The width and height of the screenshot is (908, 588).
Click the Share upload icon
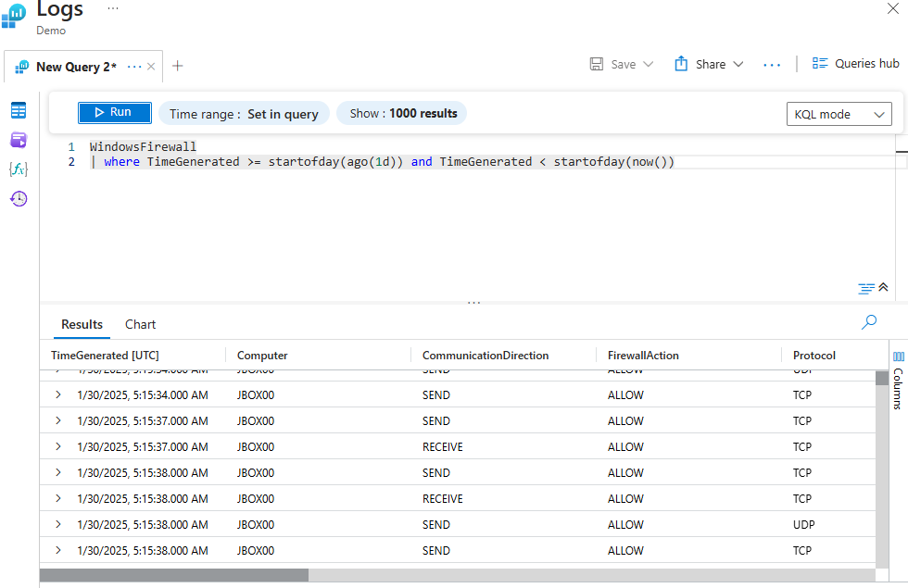pos(681,64)
